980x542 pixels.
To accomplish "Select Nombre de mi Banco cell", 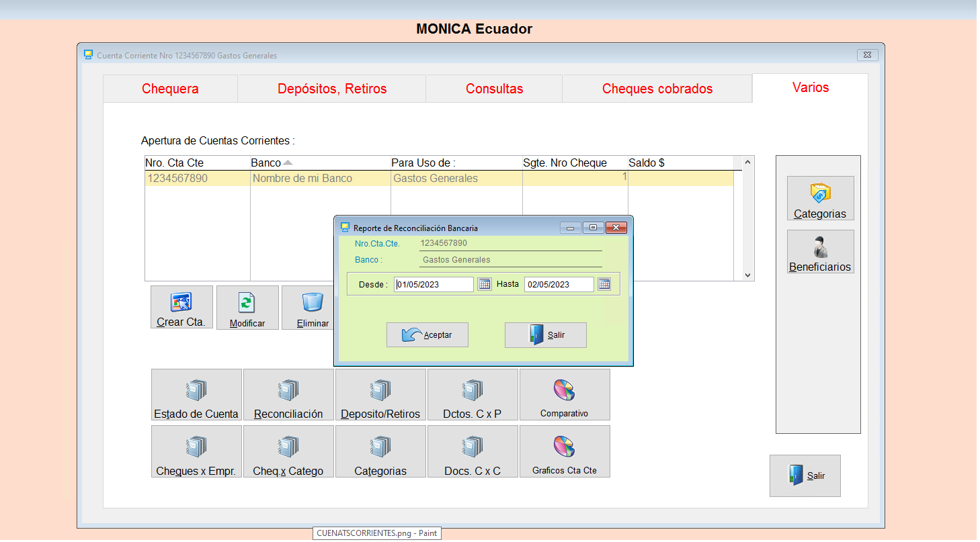I will click(321, 178).
